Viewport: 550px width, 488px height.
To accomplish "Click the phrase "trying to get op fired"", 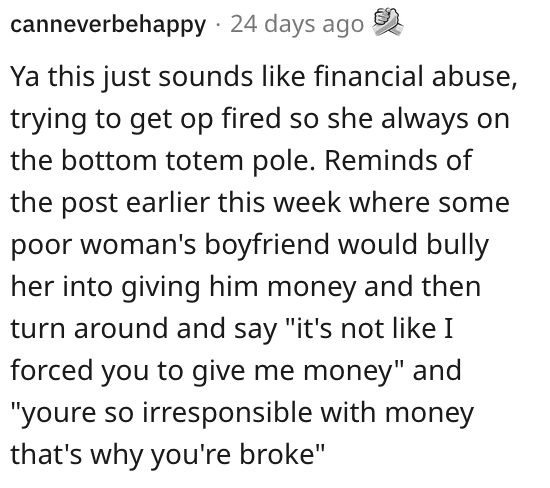I will coord(146,119).
